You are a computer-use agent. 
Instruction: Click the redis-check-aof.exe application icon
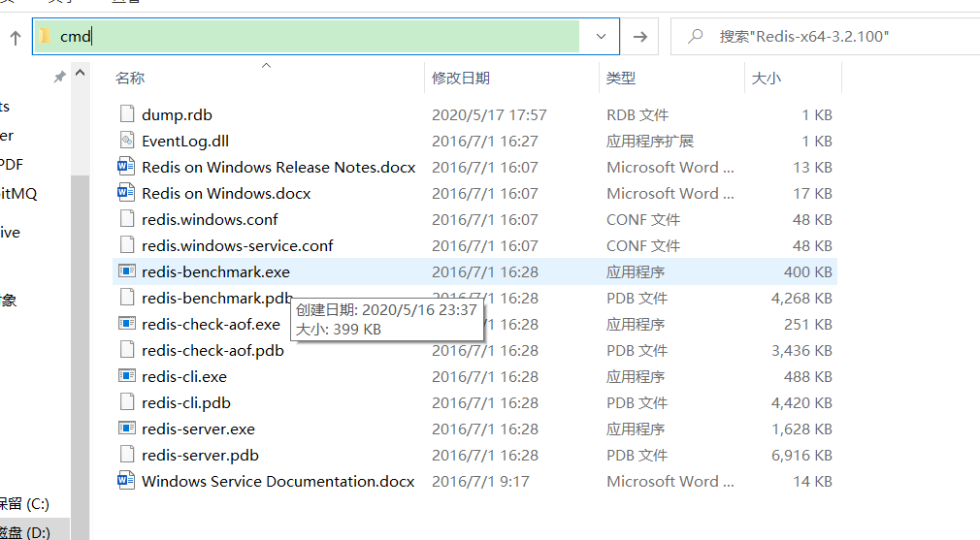tap(127, 324)
